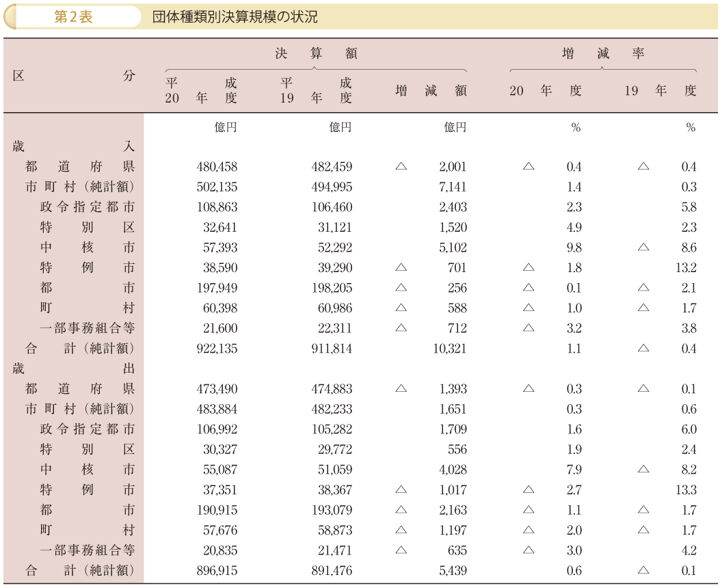This screenshot has height=588, width=722.
Task: Select the value 198,205
Action: [332, 289]
